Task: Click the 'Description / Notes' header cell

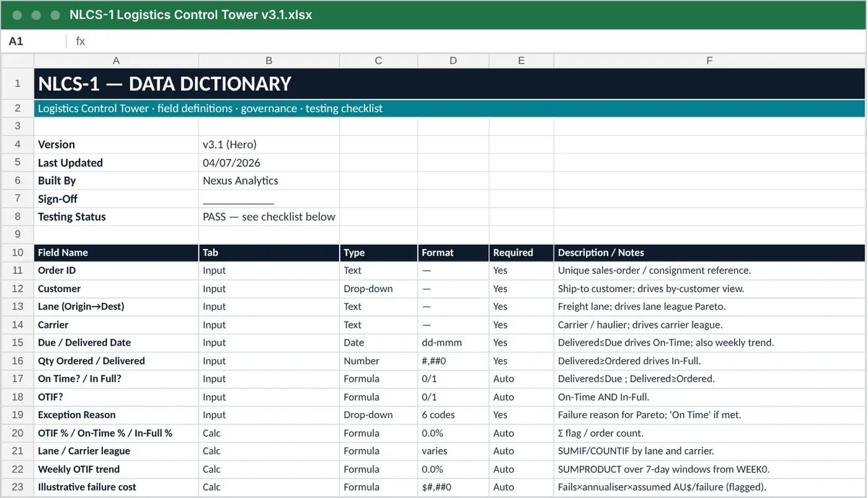Action: coord(709,253)
